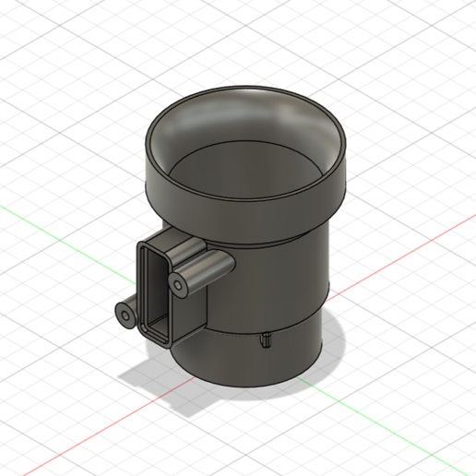
Task: Click the green axis line at left
Action: coord(67,244)
